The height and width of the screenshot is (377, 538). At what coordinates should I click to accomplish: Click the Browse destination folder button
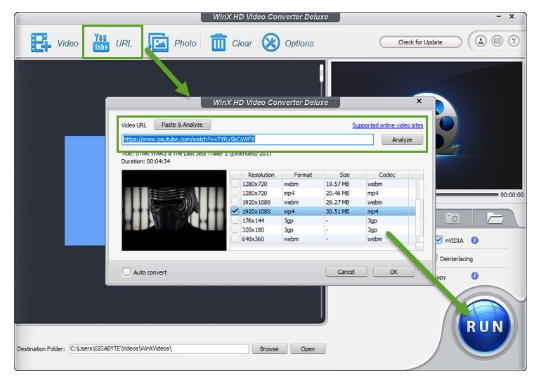click(x=269, y=349)
